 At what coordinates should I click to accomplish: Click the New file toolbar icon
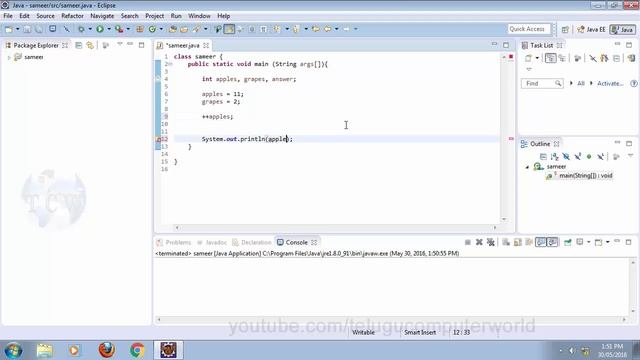point(8,29)
